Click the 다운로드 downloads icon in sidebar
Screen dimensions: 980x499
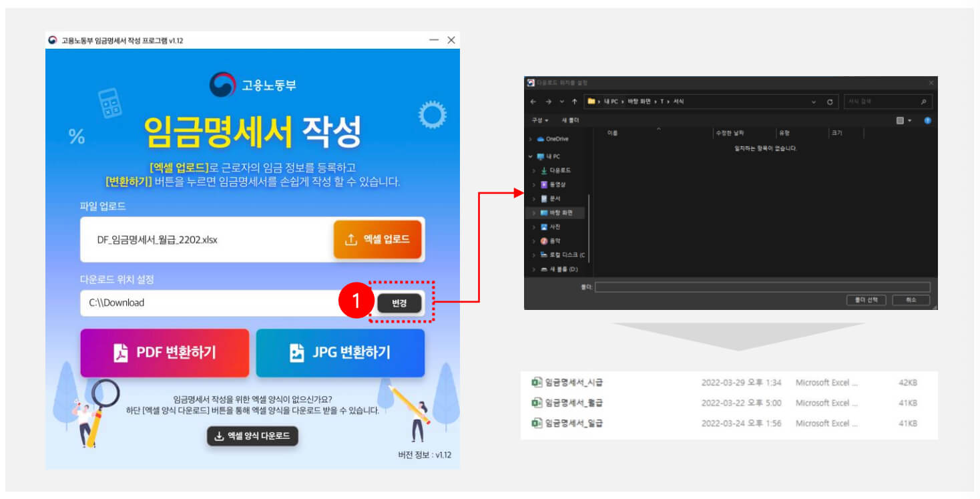pyautogui.click(x=544, y=171)
